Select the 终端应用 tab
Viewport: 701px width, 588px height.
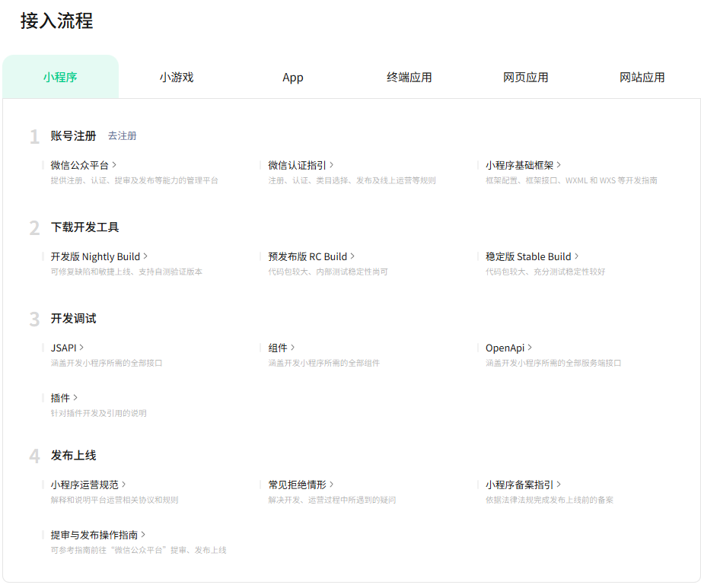(409, 77)
